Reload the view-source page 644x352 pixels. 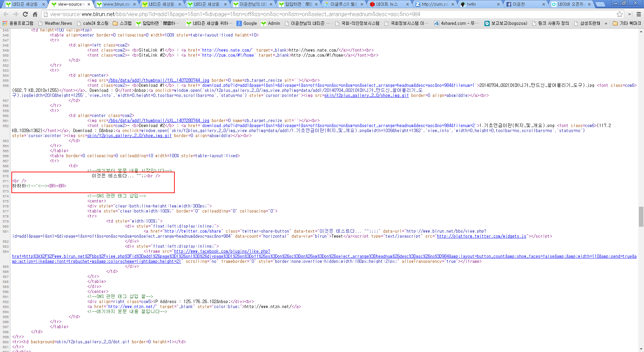[25, 14]
